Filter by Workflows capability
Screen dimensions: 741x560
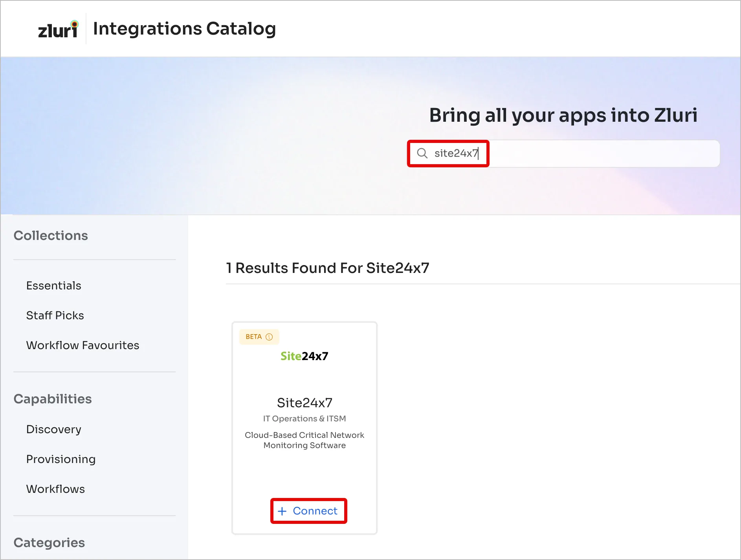[55, 489]
